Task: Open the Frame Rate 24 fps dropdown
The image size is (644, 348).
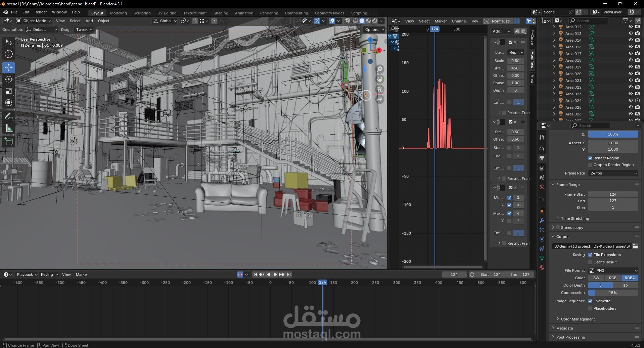Action: (x=613, y=173)
